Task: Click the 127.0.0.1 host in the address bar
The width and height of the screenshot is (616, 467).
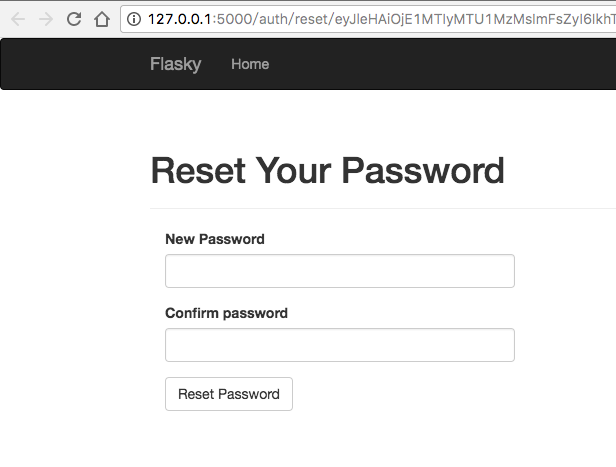Action: [x=181, y=19]
